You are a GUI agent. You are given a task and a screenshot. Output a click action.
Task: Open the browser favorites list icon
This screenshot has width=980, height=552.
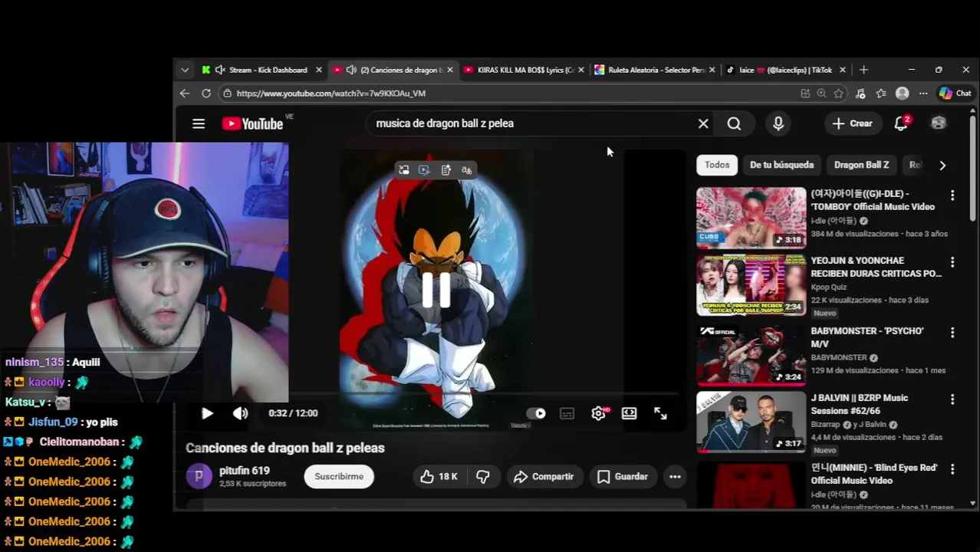881,93
